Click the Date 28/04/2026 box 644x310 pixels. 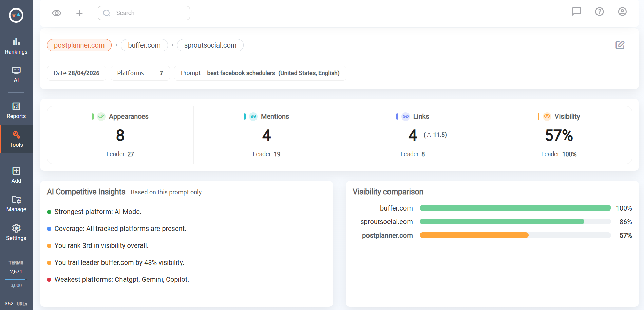coord(76,73)
